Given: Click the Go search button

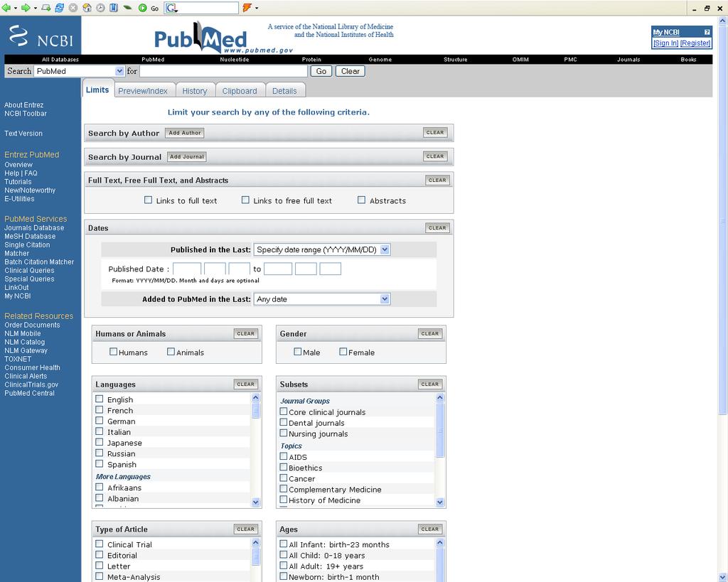Looking at the screenshot, I should point(321,71).
